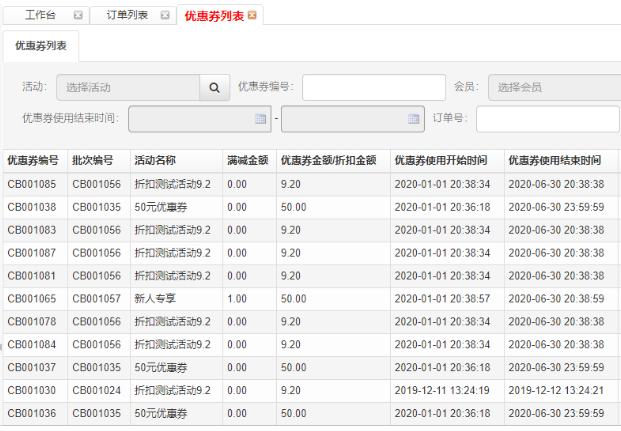Sort by 满减金额 column header

[x=250, y=161]
